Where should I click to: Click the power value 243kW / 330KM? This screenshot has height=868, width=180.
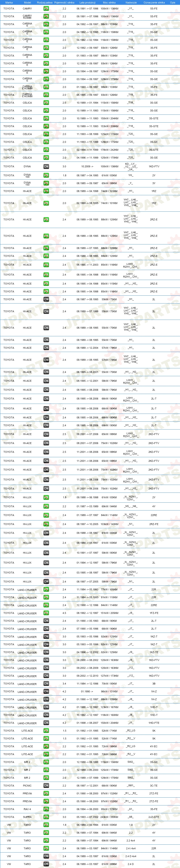tap(110, 817)
